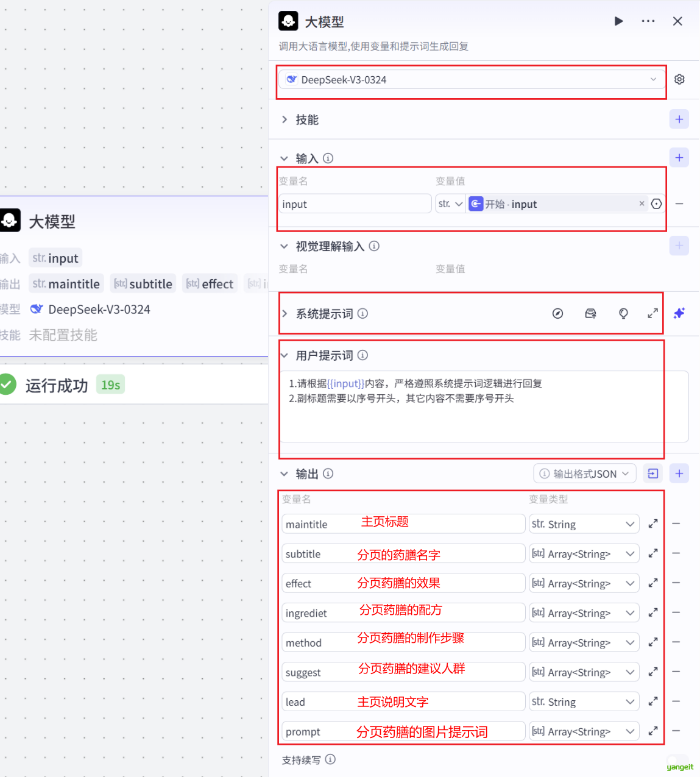The height and width of the screenshot is (777, 700).
Task: Click the prompt library tray icon
Action: pos(590,314)
